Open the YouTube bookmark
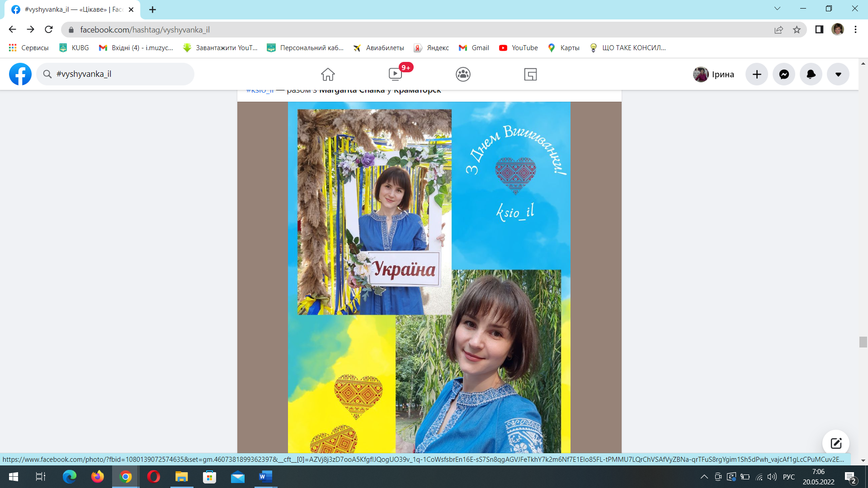 tap(519, 48)
